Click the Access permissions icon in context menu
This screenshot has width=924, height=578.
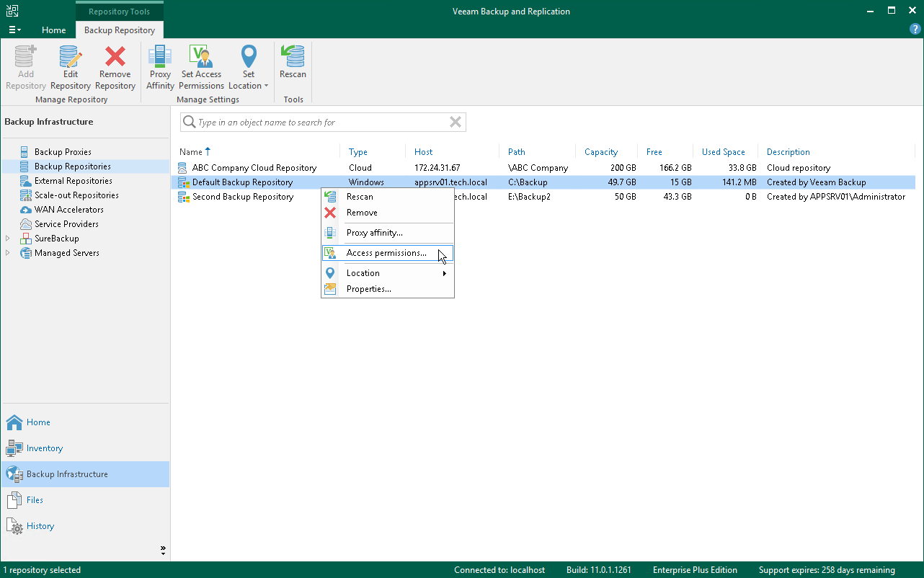click(330, 253)
